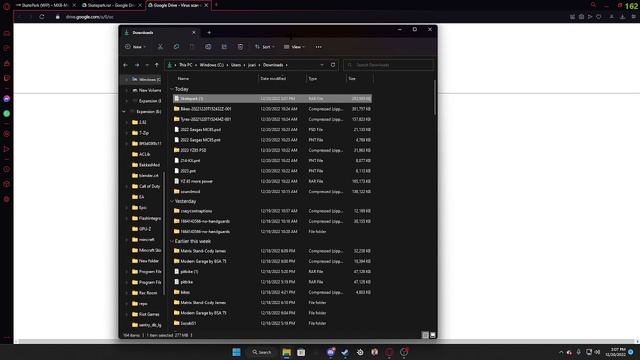Open the browser search icon in title bar
Viewport: 640px width, 360px height.
click(x=593, y=5)
